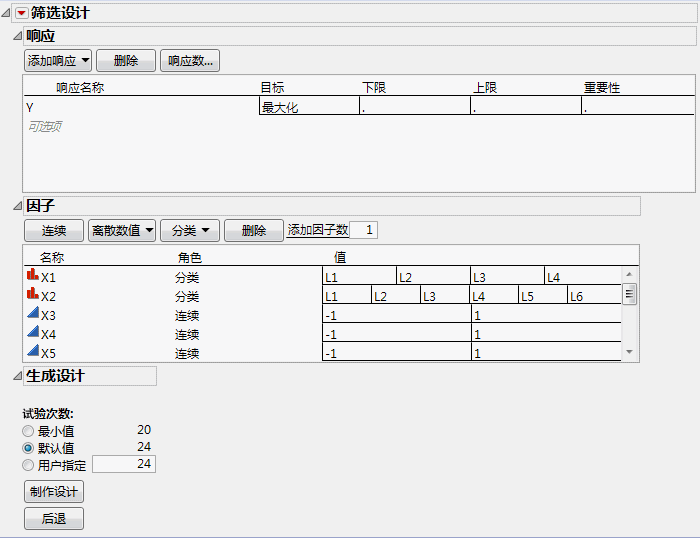Select factor name X3
Screen dimensions: 700x538
pyautogui.click(x=48, y=316)
